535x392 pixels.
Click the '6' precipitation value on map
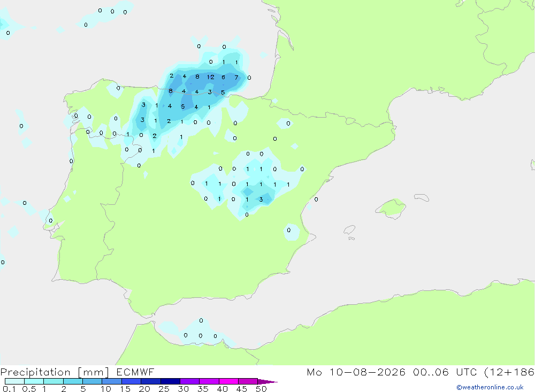click(x=223, y=77)
